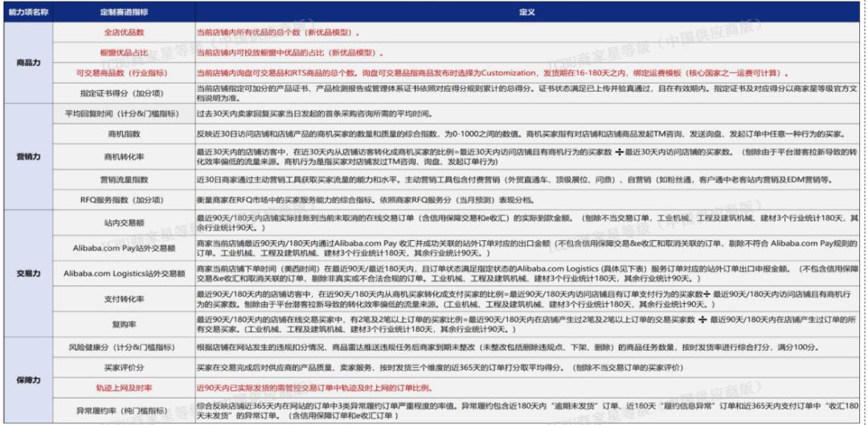Click the red 橱窗优品占比 indicator
Viewport: 868px width, 425px height.
124,52
